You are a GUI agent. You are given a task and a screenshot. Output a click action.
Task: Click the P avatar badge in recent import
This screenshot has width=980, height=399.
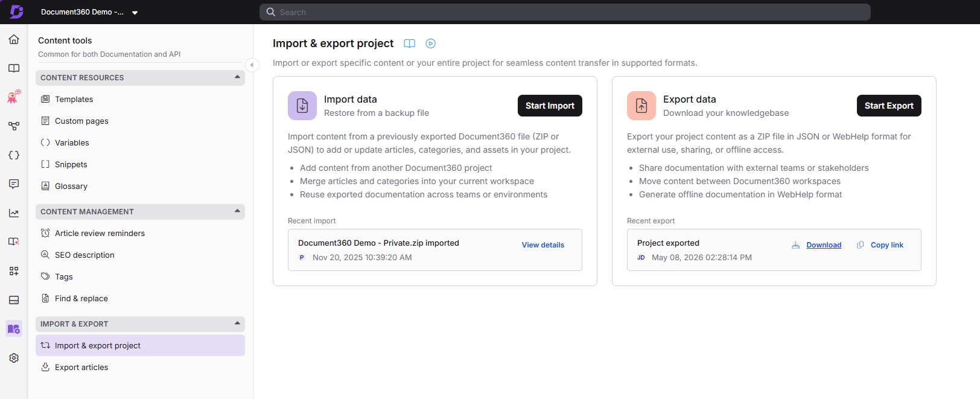pyautogui.click(x=302, y=258)
